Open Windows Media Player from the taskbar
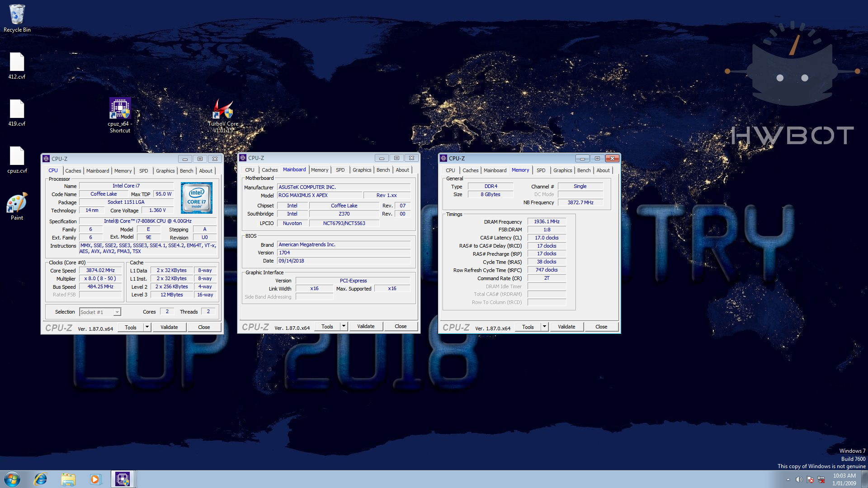This screenshot has width=868, height=488. 95,479
